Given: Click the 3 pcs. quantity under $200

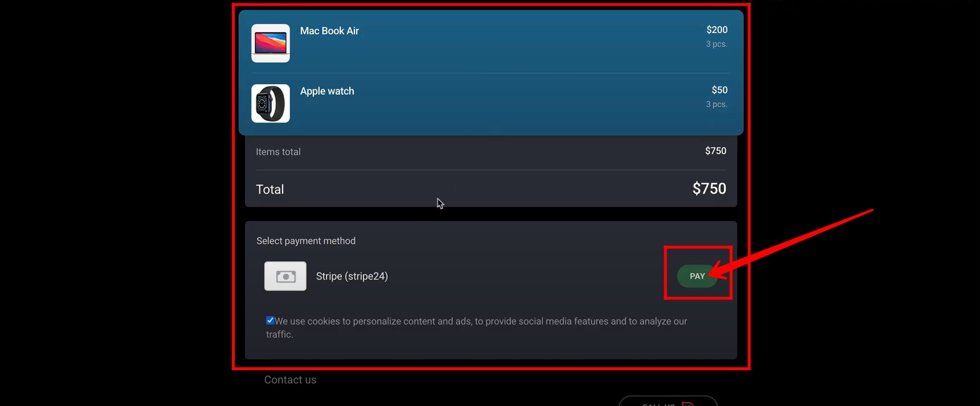Looking at the screenshot, I should click(716, 44).
